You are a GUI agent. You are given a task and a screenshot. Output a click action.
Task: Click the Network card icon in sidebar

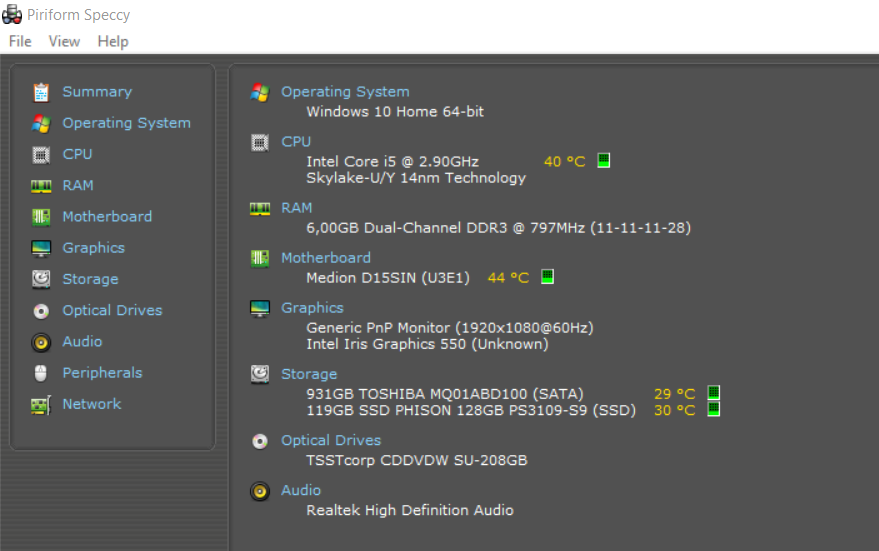(x=41, y=405)
